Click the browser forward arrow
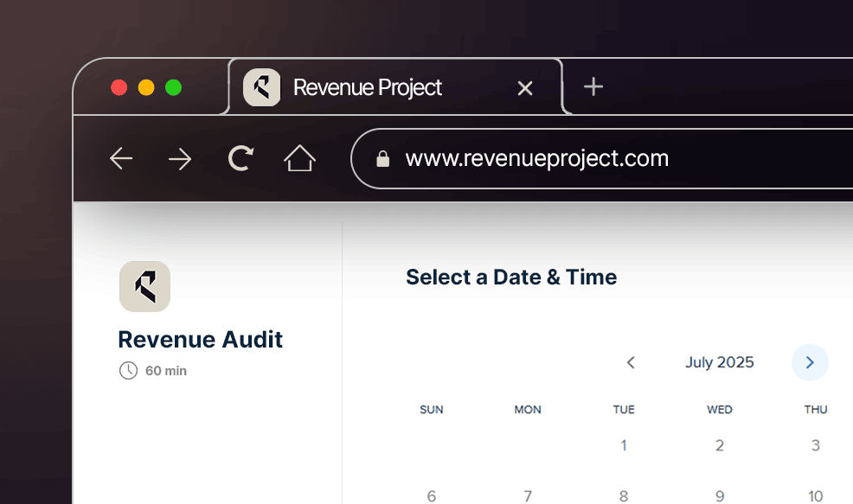The width and height of the screenshot is (853, 504). (x=180, y=158)
